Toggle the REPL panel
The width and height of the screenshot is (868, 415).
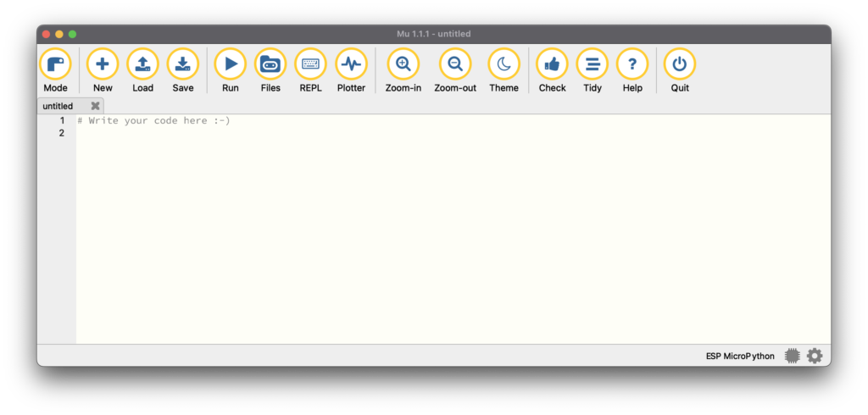pyautogui.click(x=310, y=70)
